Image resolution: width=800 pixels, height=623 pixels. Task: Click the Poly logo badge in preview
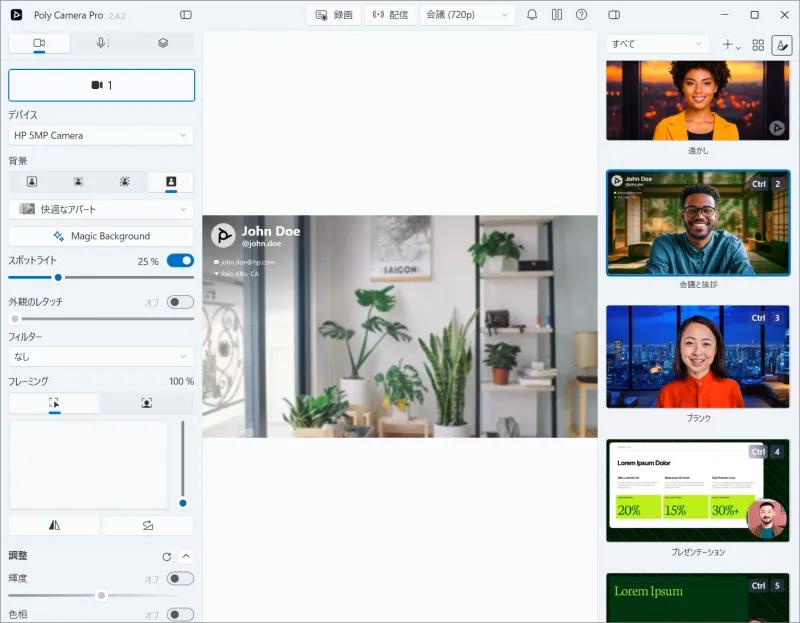click(x=223, y=235)
